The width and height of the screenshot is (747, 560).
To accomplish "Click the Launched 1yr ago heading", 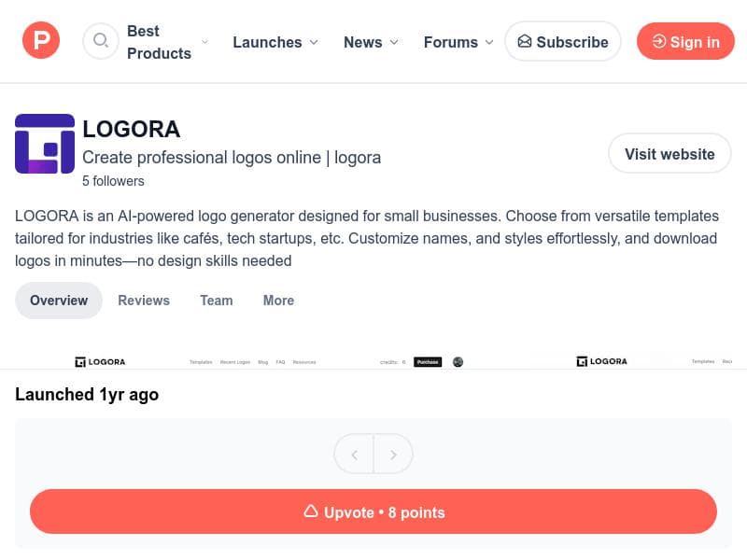I will click(87, 394).
